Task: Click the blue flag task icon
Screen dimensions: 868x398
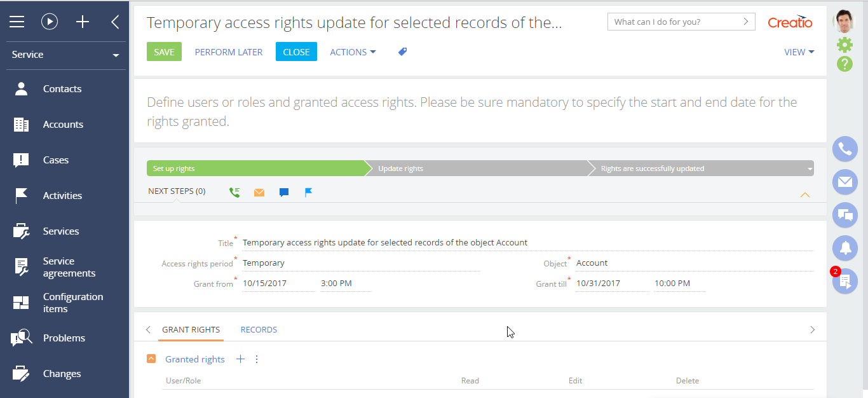Action: coord(308,192)
